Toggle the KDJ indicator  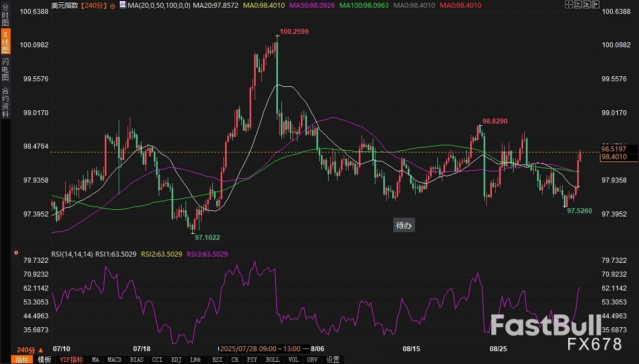coord(177,360)
